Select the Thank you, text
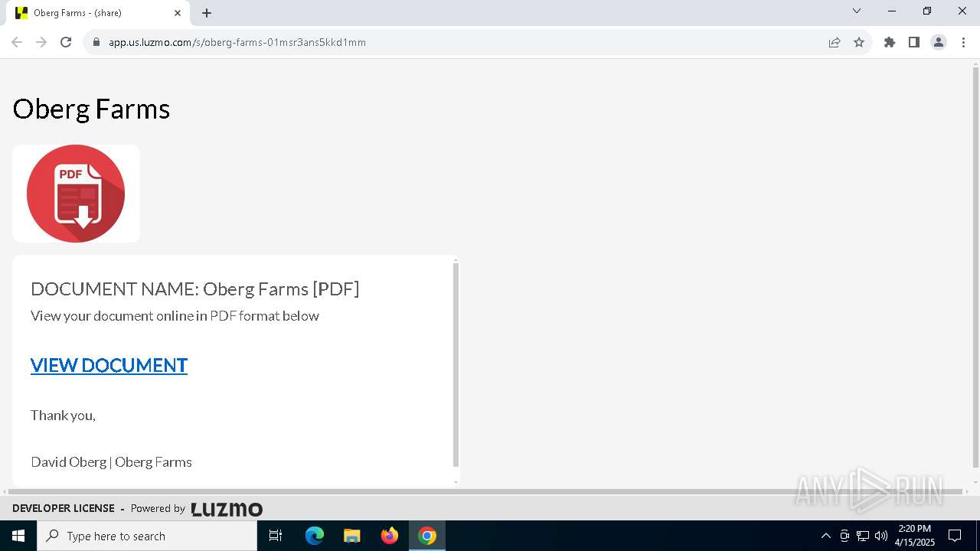Screen dimensions: 980x551 click(x=63, y=415)
